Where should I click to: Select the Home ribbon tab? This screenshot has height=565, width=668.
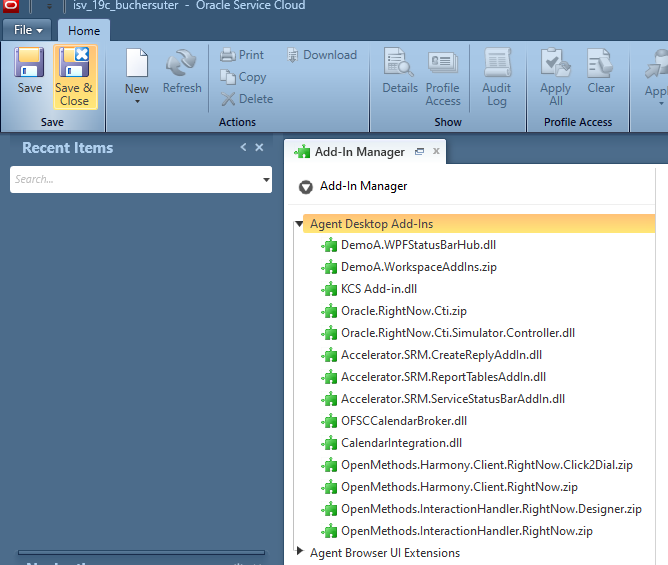84,31
